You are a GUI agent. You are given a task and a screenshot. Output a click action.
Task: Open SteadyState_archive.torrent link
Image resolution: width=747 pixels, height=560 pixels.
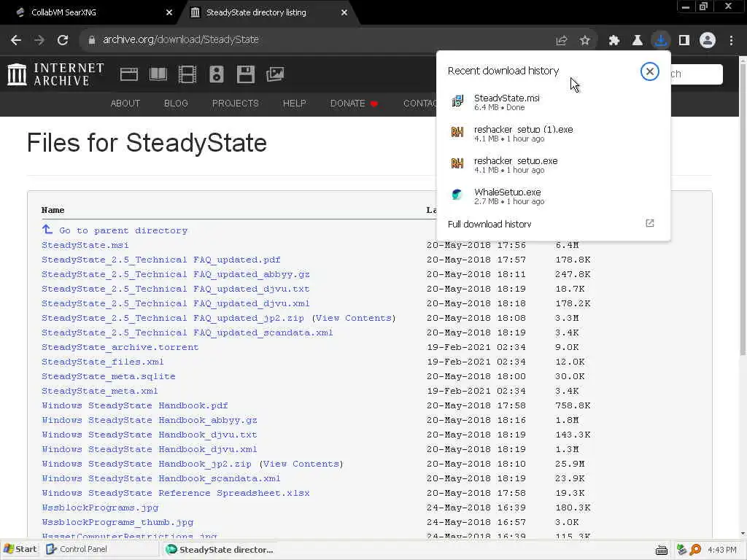120,348
